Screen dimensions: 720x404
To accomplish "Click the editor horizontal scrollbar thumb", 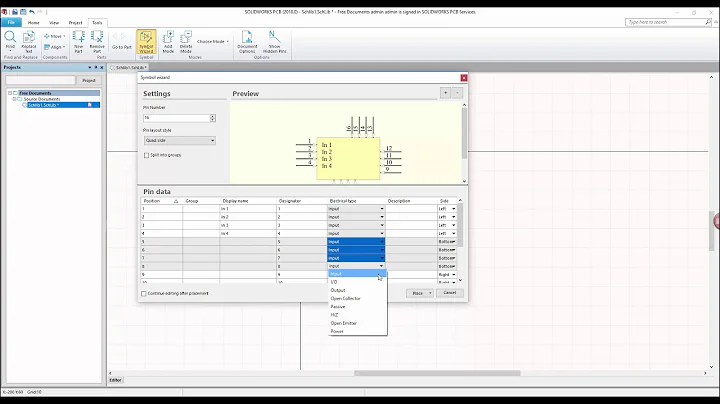I will 437,373.
